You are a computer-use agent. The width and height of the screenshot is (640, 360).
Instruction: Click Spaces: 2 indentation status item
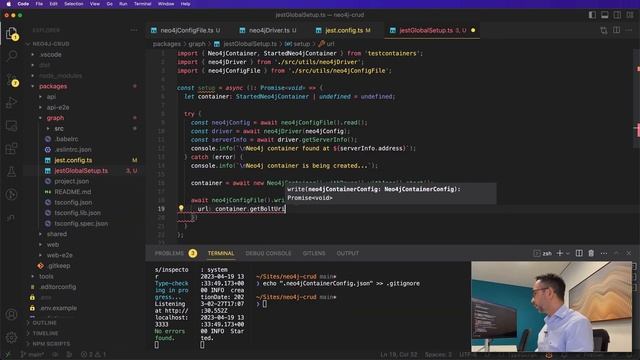click(x=438, y=354)
